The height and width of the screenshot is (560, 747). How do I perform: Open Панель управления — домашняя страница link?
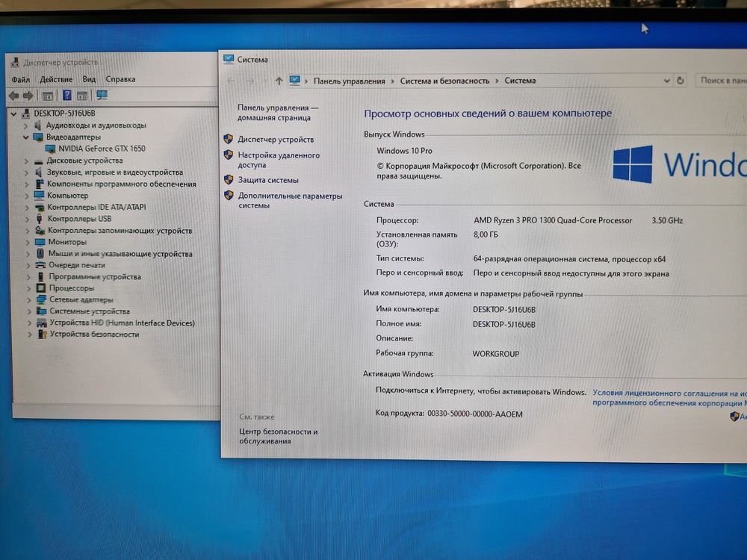[278, 113]
